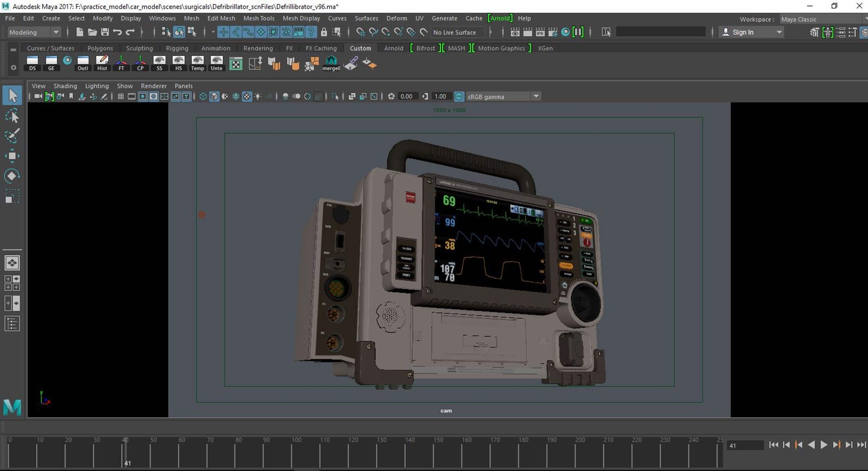Toggle the color management ON button
This screenshot has width=868, height=471.
[459, 96]
